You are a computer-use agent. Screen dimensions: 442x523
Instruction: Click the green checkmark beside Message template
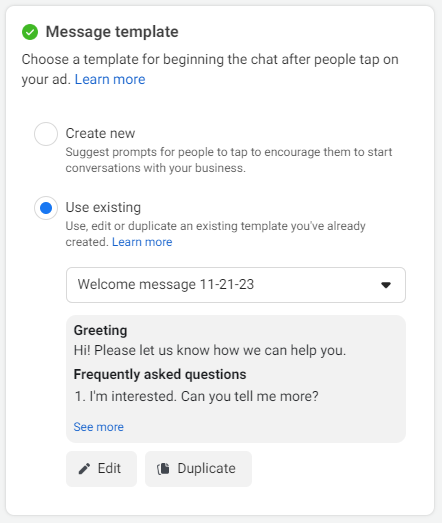[x=30, y=32]
